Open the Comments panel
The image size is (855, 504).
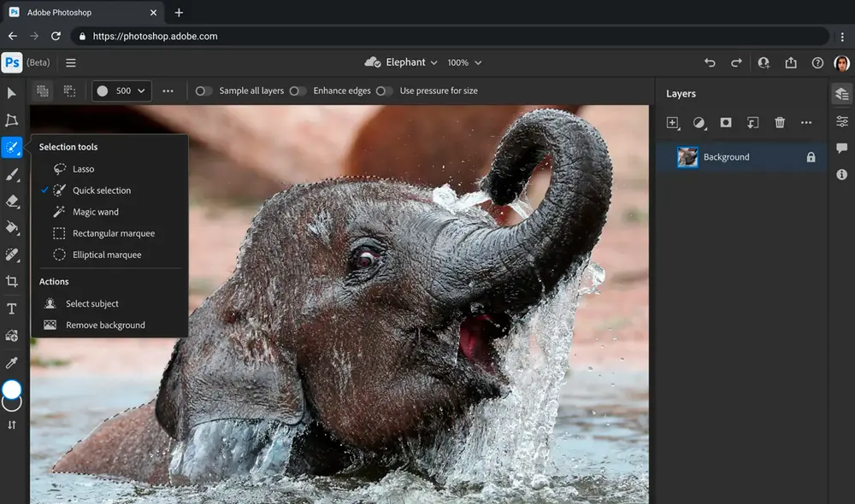[x=841, y=148]
